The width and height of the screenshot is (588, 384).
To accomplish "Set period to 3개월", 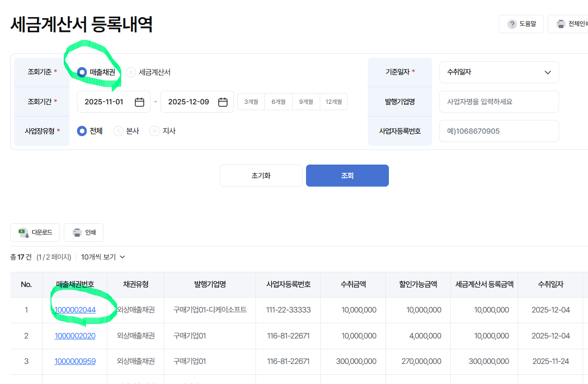I will [251, 102].
